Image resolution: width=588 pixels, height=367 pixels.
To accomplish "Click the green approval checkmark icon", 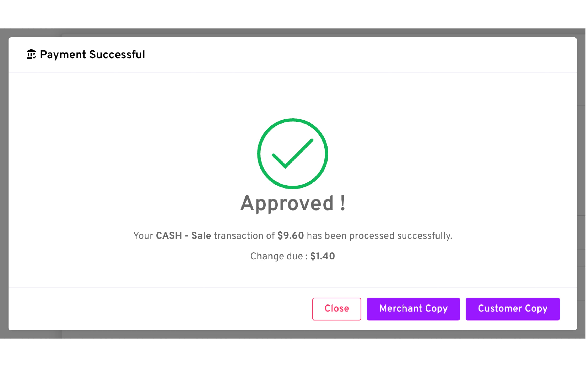I will (292, 154).
